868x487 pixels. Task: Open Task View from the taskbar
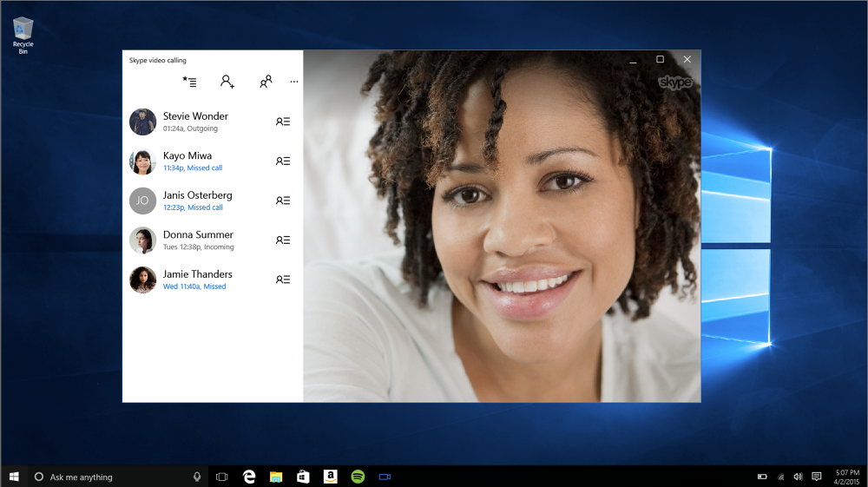tap(221, 477)
